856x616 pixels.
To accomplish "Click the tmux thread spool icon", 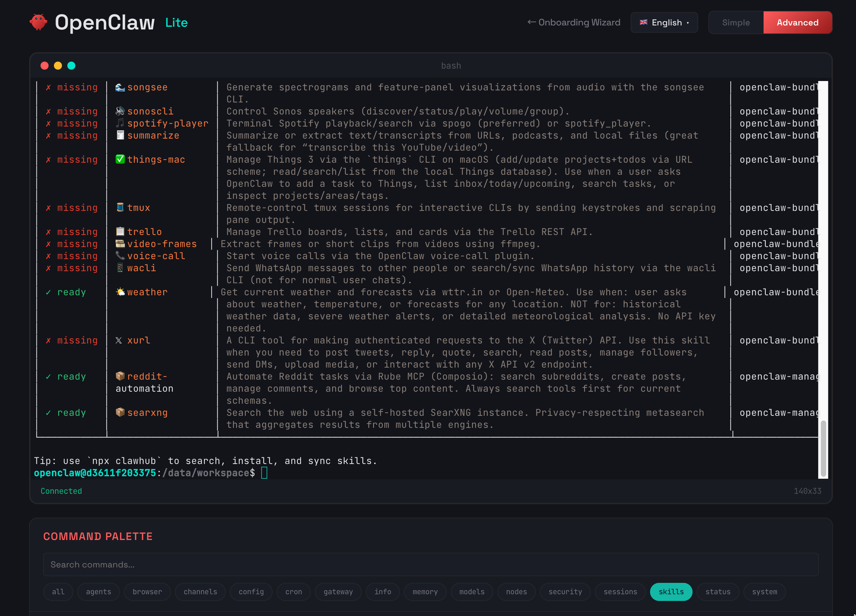I will (120, 208).
